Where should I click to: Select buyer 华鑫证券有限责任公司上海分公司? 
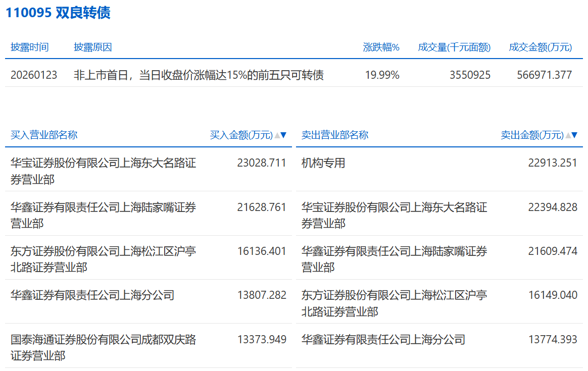point(92,295)
